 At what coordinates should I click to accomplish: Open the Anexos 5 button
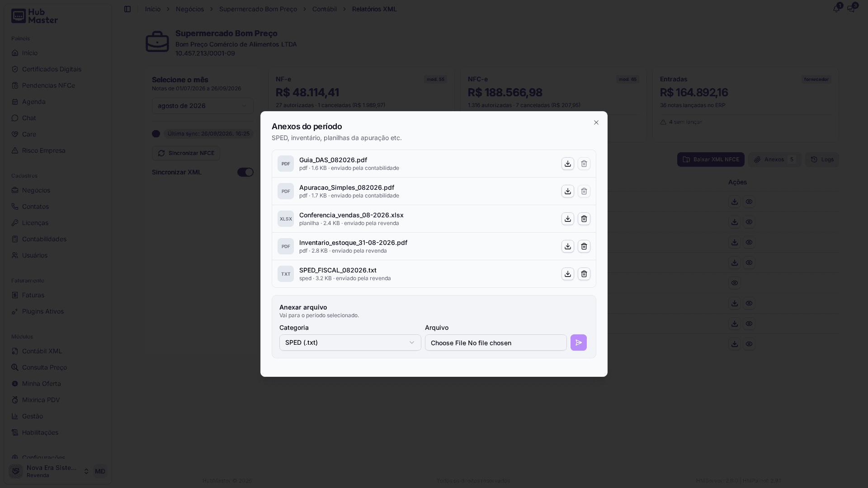[774, 160]
